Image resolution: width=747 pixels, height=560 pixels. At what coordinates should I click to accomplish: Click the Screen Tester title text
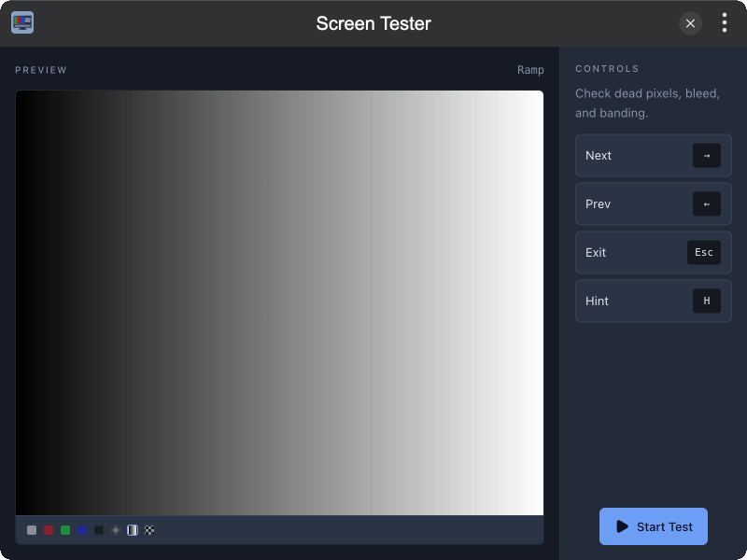point(373,23)
